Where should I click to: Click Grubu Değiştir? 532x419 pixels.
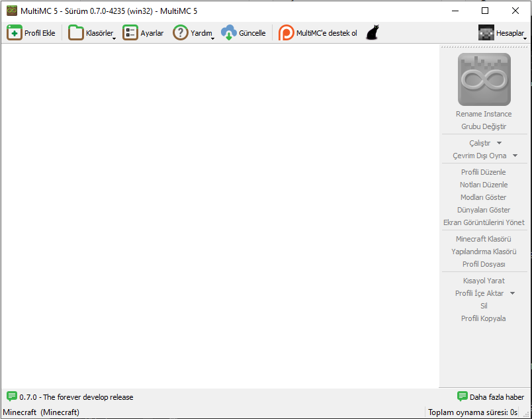(x=484, y=126)
